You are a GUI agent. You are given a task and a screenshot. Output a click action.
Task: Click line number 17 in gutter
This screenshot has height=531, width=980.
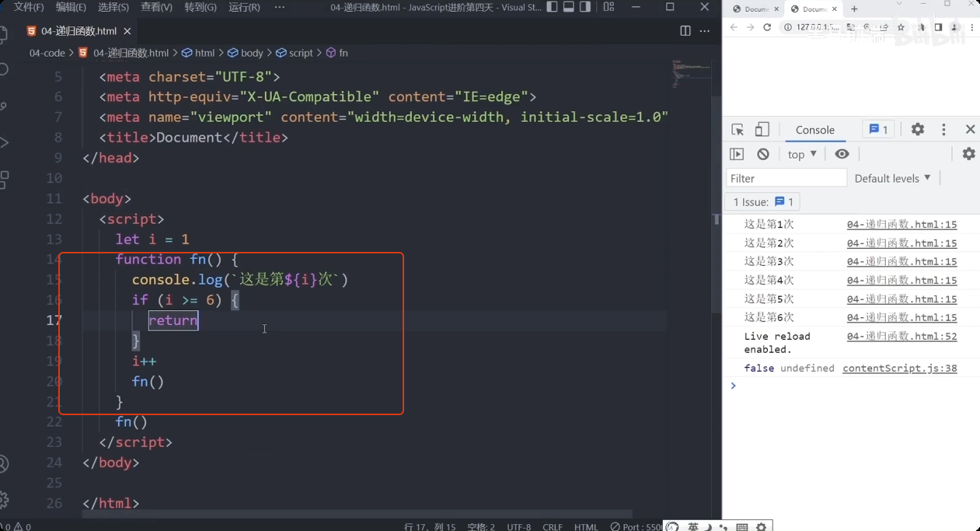click(x=54, y=320)
